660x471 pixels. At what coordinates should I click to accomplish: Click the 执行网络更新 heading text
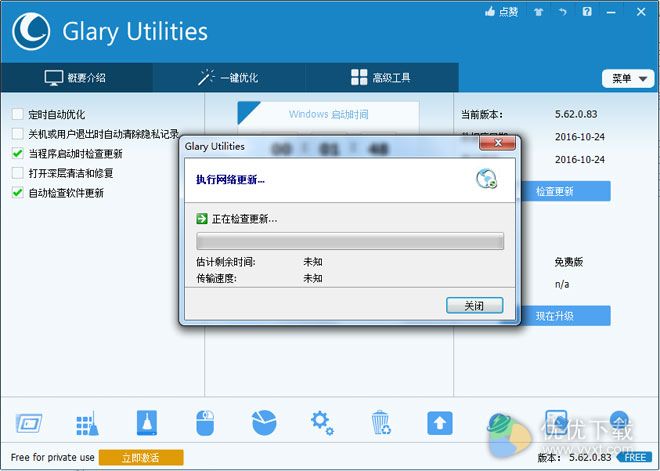coord(230,180)
